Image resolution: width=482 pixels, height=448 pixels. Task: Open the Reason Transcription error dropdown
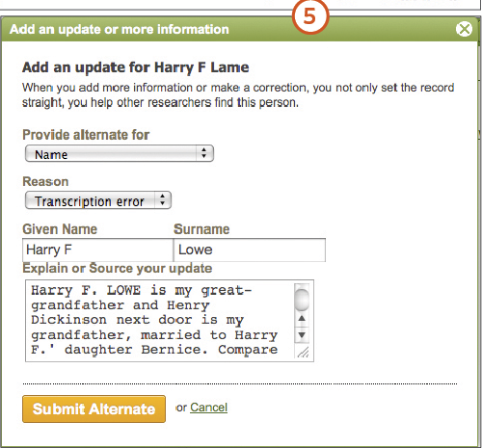[x=98, y=200]
